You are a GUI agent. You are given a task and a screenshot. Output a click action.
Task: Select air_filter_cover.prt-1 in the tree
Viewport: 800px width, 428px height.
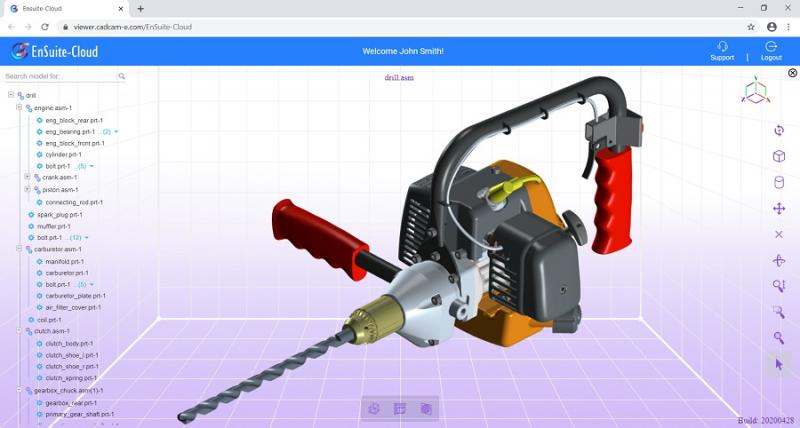pyautogui.click(x=73, y=308)
